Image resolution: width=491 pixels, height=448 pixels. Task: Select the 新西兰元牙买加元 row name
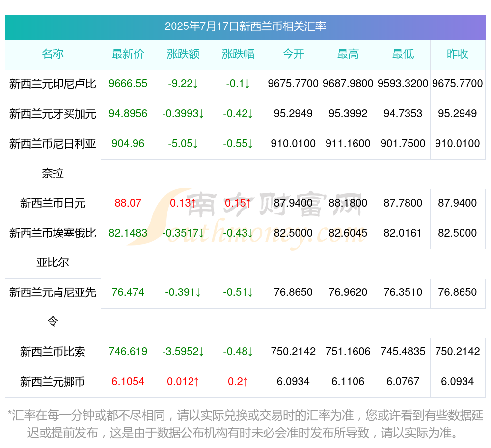(x=53, y=114)
